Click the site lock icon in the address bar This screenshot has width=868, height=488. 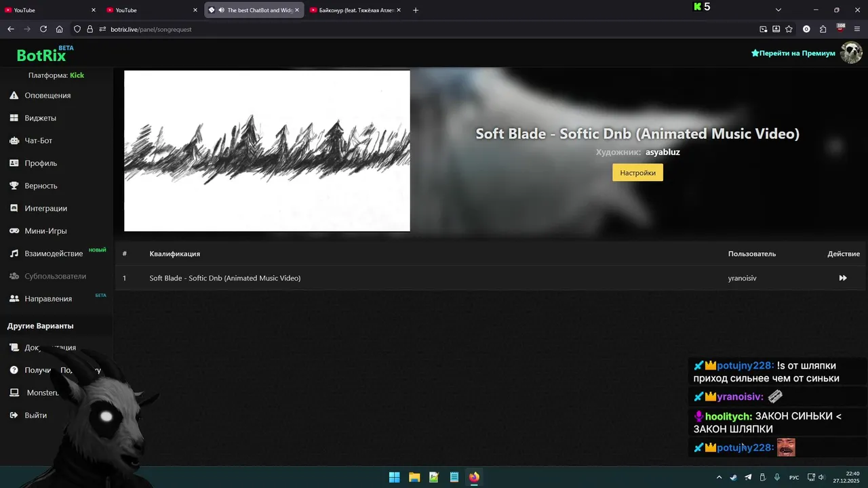click(x=90, y=29)
